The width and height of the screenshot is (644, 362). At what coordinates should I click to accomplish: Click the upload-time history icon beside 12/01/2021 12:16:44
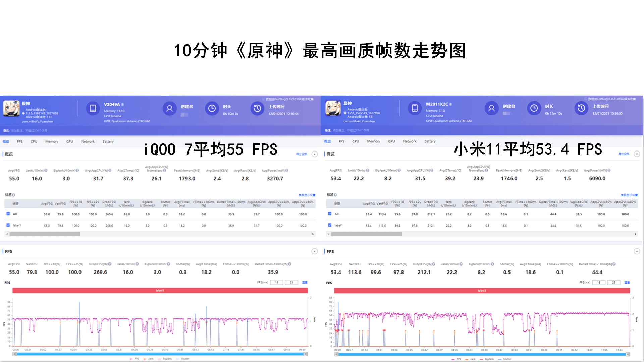coord(257,108)
